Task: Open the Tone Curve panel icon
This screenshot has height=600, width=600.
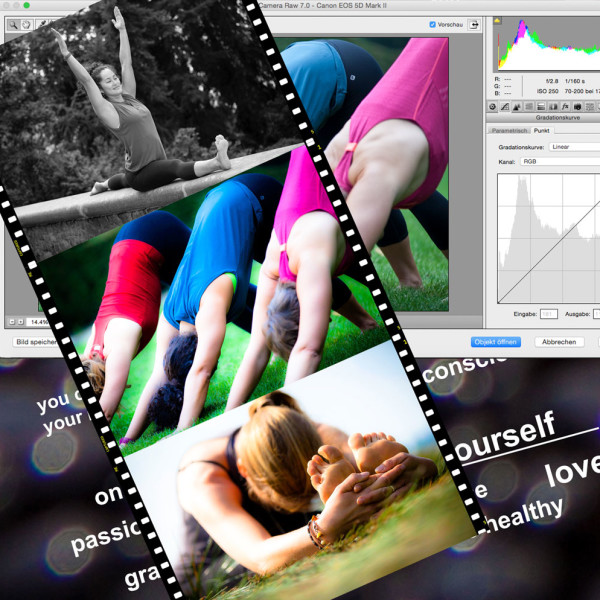Action: click(505, 107)
